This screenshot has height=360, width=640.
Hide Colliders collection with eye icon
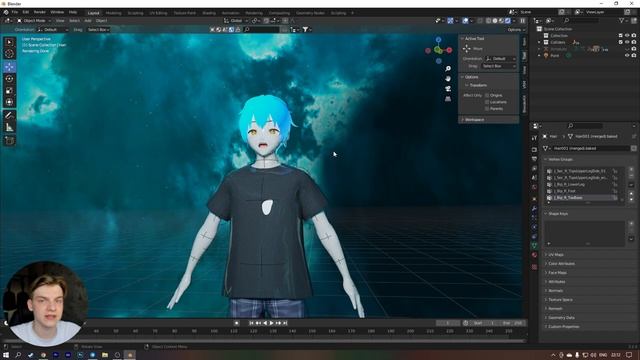coord(627,42)
